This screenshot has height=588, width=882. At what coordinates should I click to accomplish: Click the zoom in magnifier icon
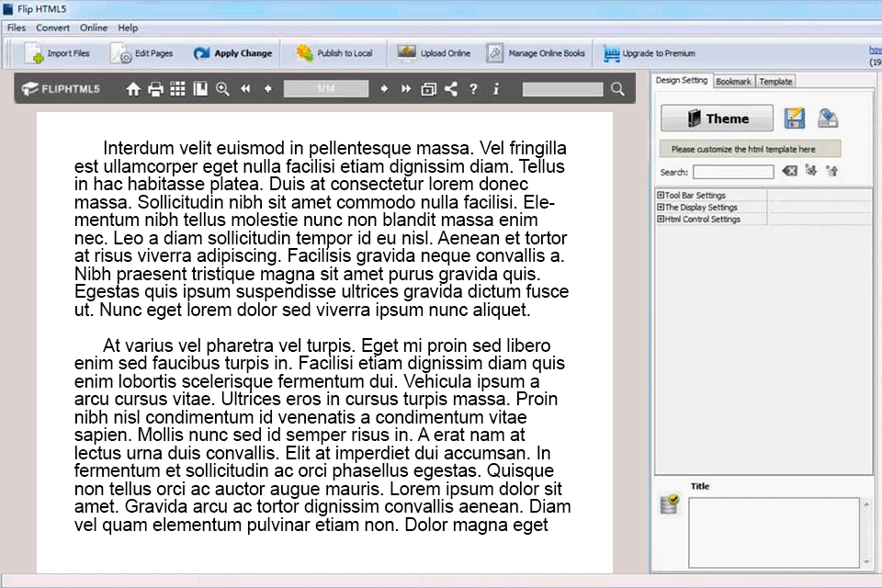[222, 89]
